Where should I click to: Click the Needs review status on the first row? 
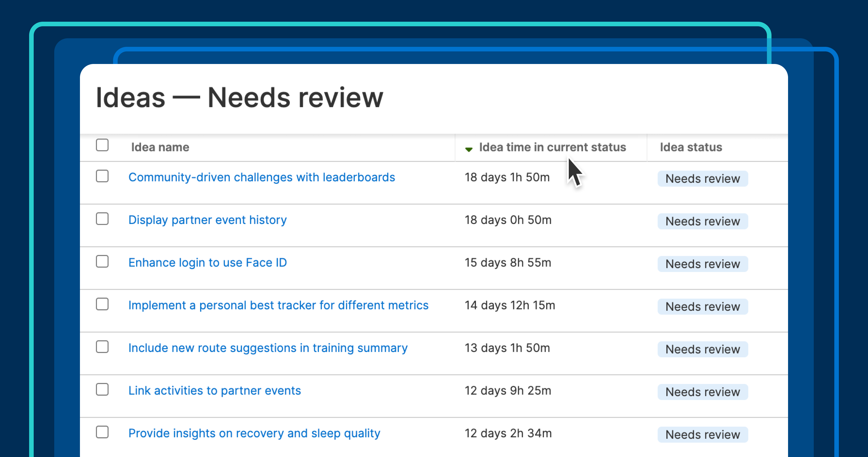702,178
